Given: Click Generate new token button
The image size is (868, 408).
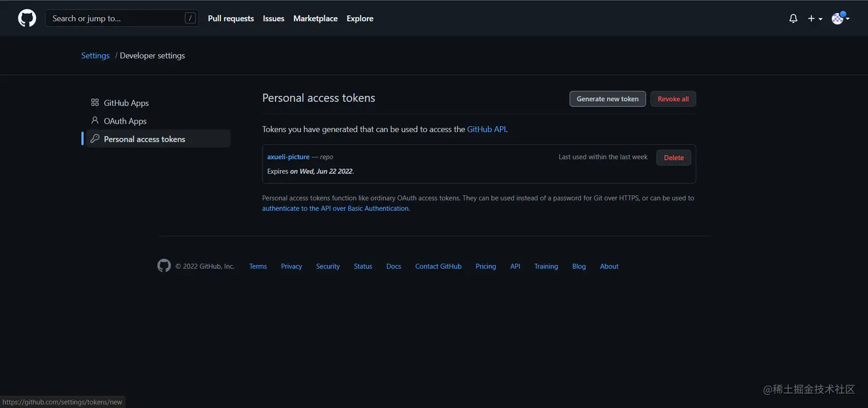Looking at the screenshot, I should click(x=607, y=99).
